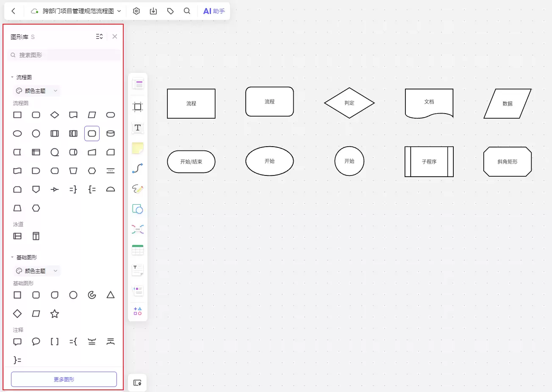Select the trapezoid shape in 流程图 last row

(x=17, y=208)
